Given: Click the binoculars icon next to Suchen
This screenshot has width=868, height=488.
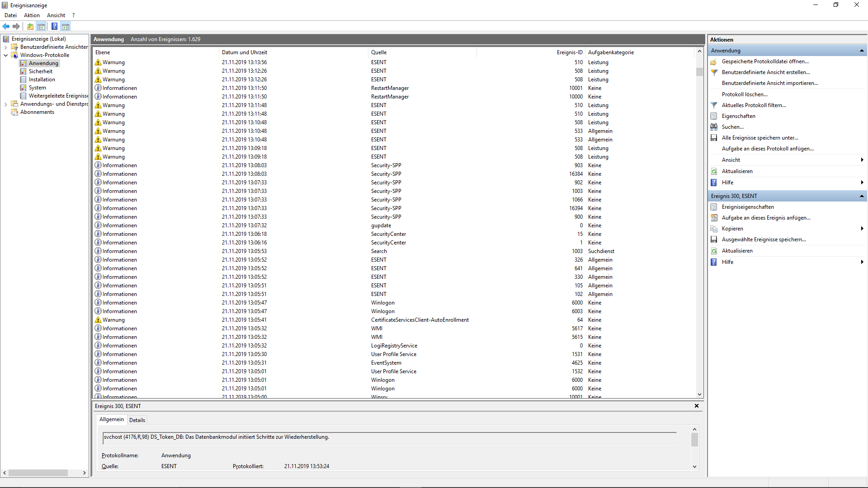Looking at the screenshot, I should click(714, 127).
